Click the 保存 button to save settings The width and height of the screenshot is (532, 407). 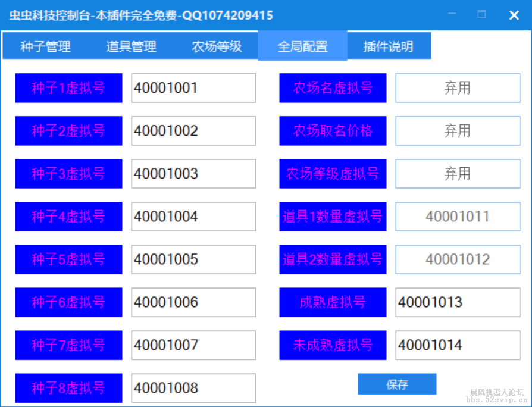tap(396, 384)
